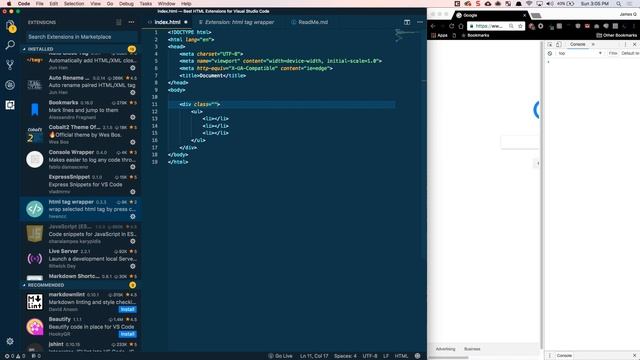This screenshot has height=360, width=640.
Task: Install the Beautify extension
Action: [127, 334]
